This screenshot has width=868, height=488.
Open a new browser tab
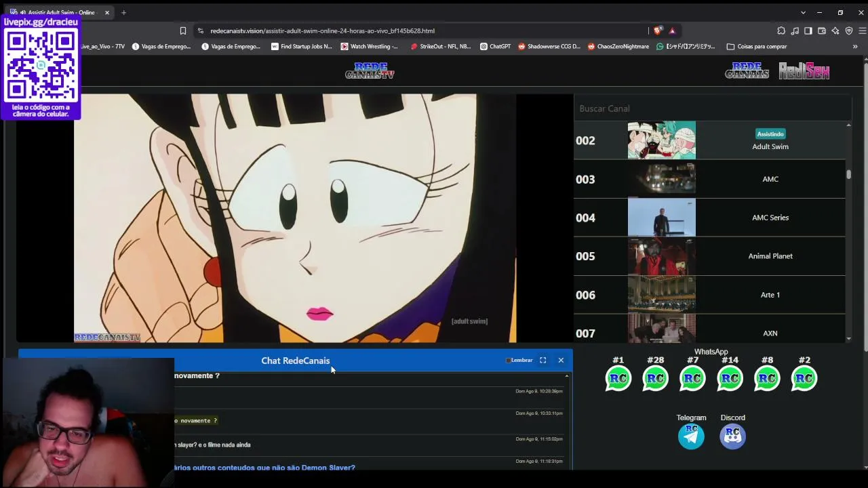tap(123, 12)
